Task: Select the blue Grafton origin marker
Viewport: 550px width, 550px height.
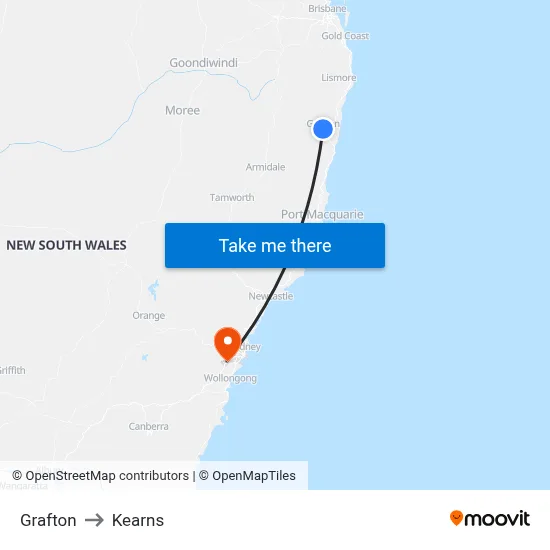Action: tap(322, 129)
